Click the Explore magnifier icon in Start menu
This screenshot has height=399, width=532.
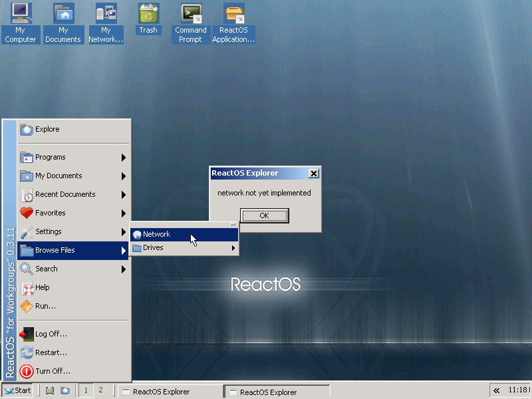pos(27,129)
